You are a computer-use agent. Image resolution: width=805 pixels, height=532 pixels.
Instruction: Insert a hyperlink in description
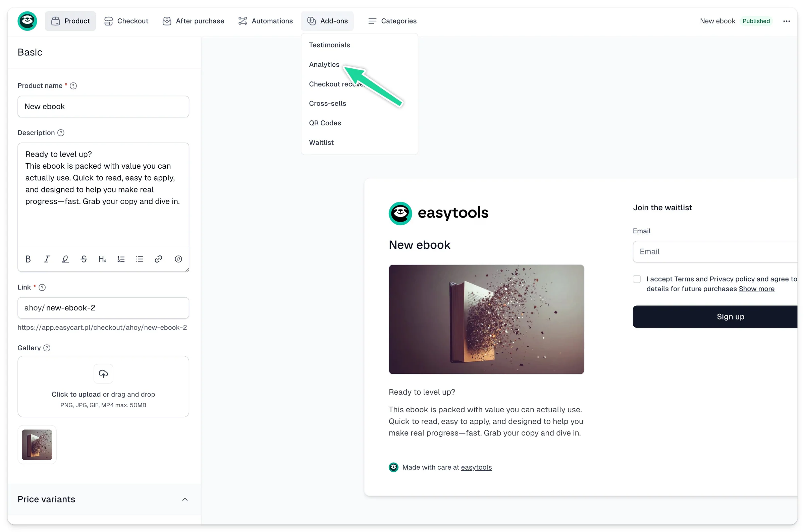[158, 259]
